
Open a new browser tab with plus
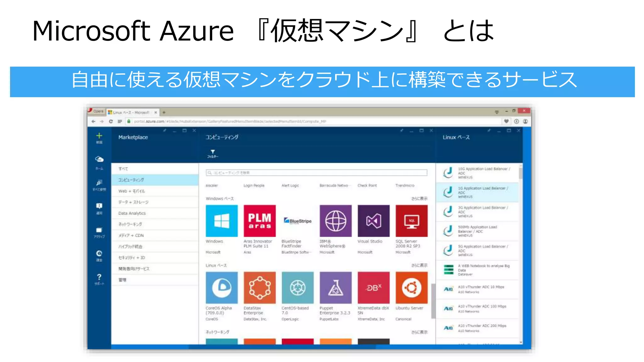[164, 112]
